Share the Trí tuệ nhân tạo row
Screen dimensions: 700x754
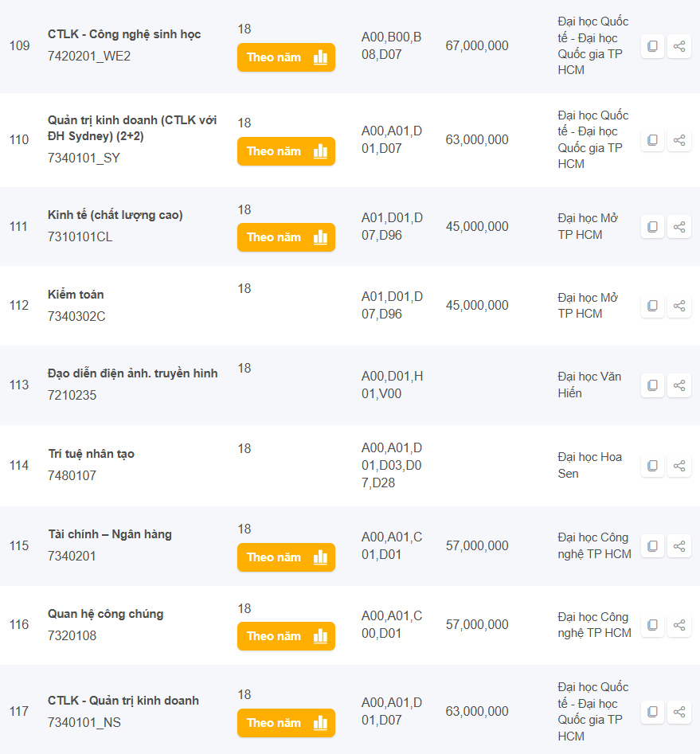[679, 466]
